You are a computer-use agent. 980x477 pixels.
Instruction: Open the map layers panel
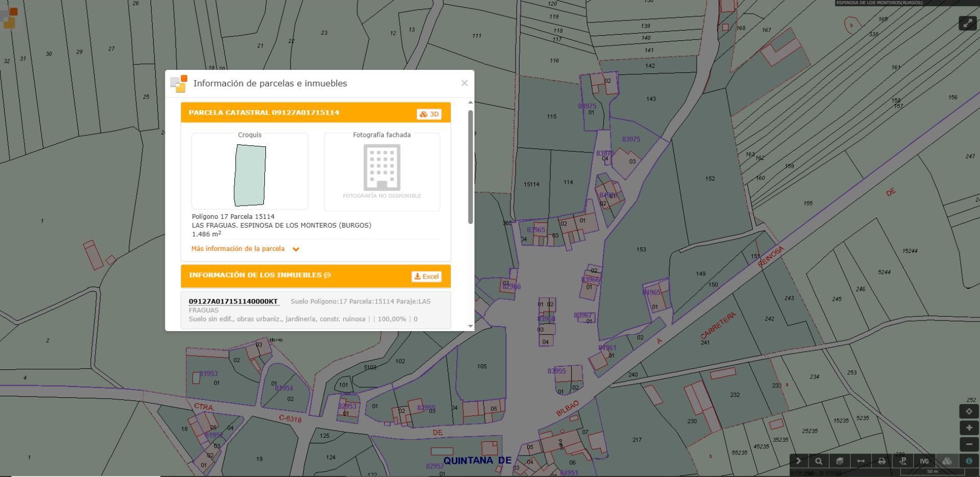[840, 461]
